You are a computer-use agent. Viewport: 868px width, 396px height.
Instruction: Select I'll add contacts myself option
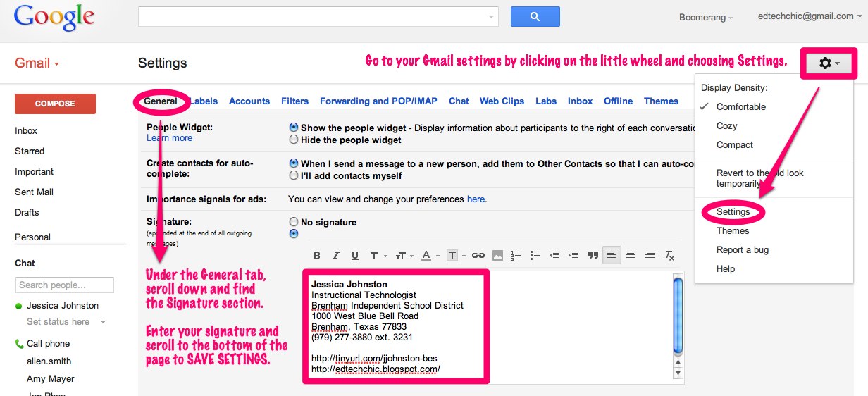(x=294, y=175)
